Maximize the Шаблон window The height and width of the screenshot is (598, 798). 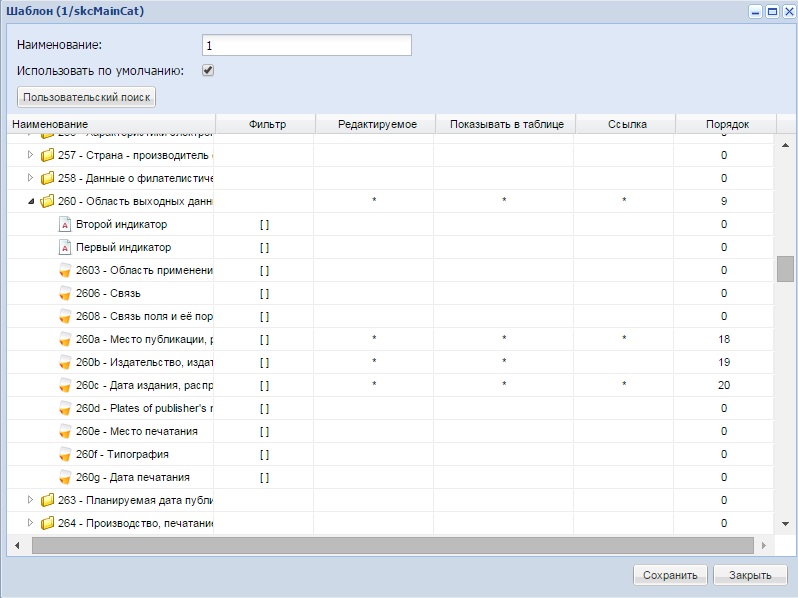point(772,11)
